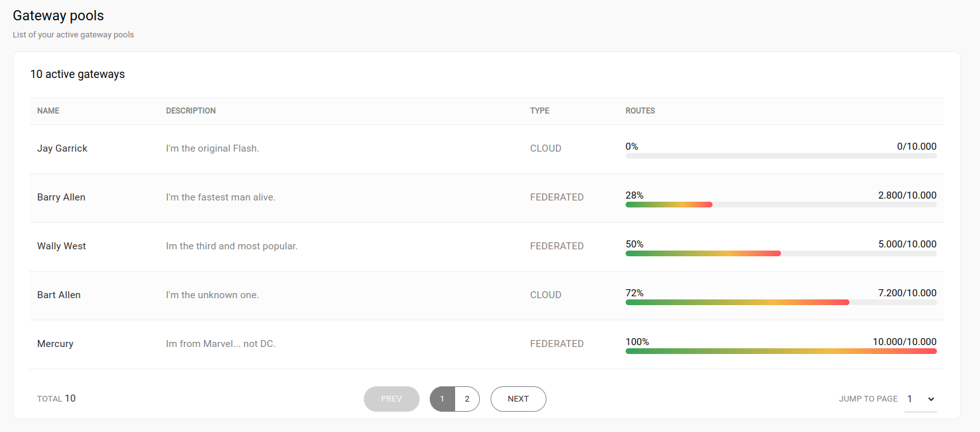Viewport: 980px width, 432px height.
Task: Click the ROUTES column header
Action: click(x=640, y=111)
